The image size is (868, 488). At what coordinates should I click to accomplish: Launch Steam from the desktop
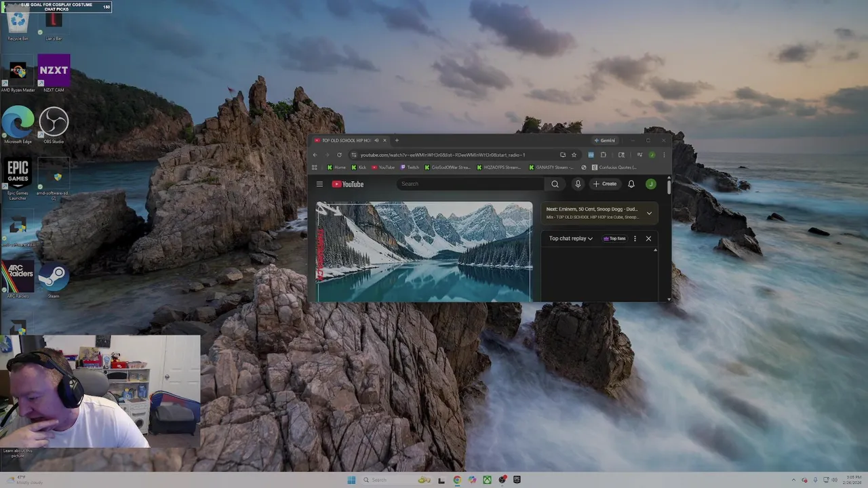54,279
